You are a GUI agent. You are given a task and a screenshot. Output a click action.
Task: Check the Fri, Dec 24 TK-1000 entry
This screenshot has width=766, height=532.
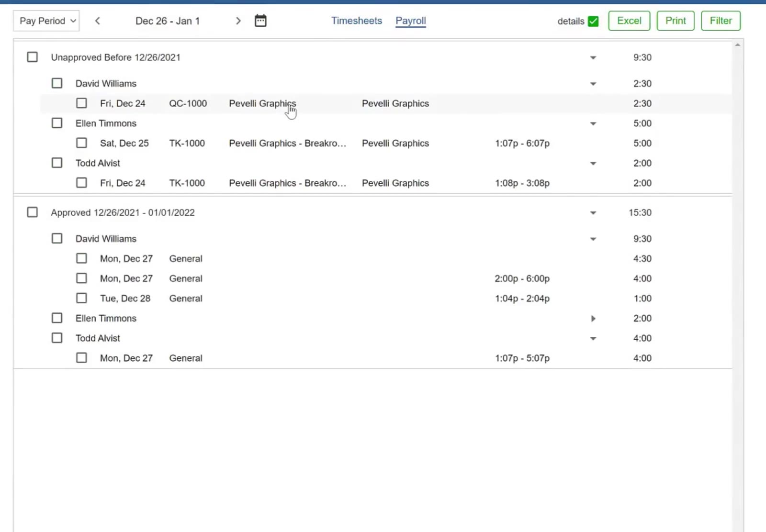tap(82, 182)
